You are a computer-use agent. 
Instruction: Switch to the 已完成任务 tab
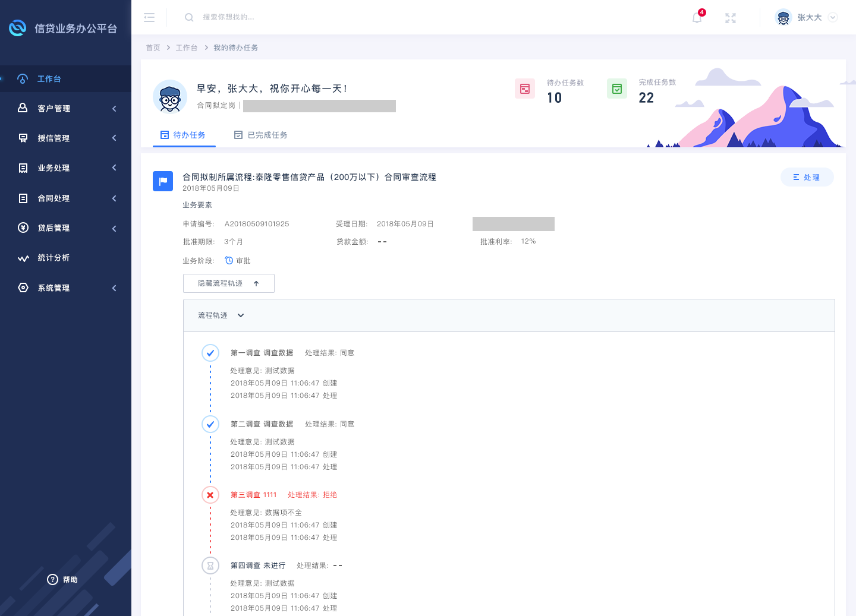(261, 135)
